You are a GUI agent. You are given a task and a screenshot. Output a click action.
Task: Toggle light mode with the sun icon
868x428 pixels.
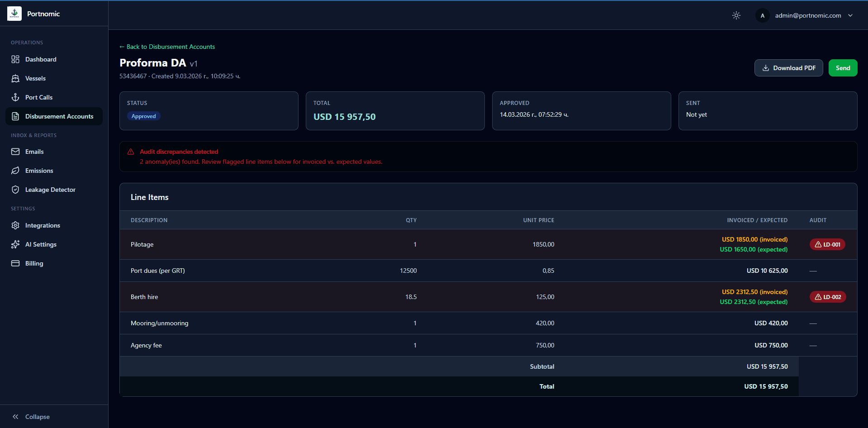(x=736, y=15)
